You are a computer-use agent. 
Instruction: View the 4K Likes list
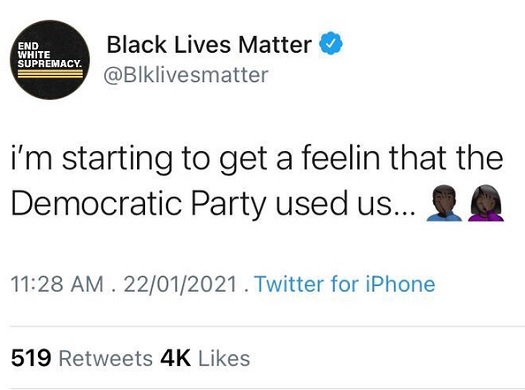(205, 358)
